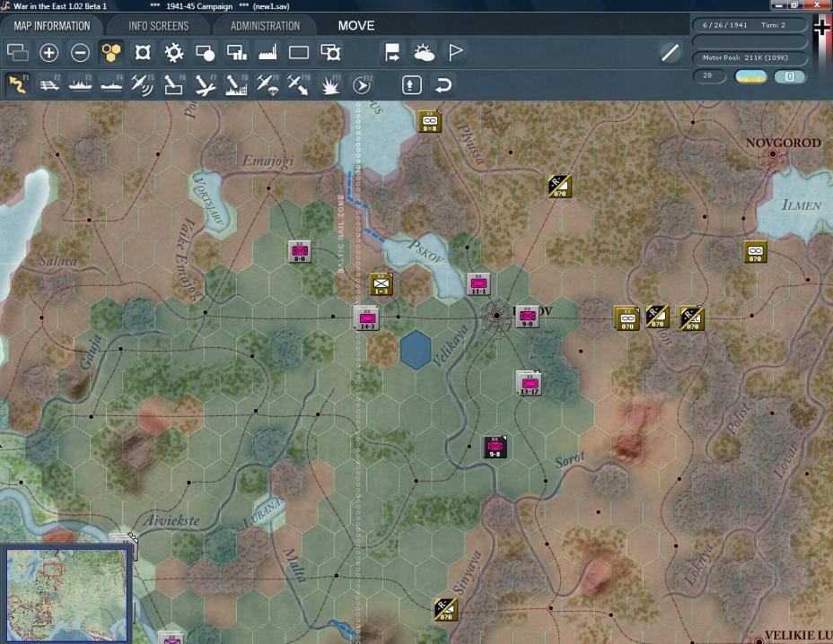The height and width of the screenshot is (644, 833).
Task: Click the date and Turn 2 display
Action: point(749,25)
